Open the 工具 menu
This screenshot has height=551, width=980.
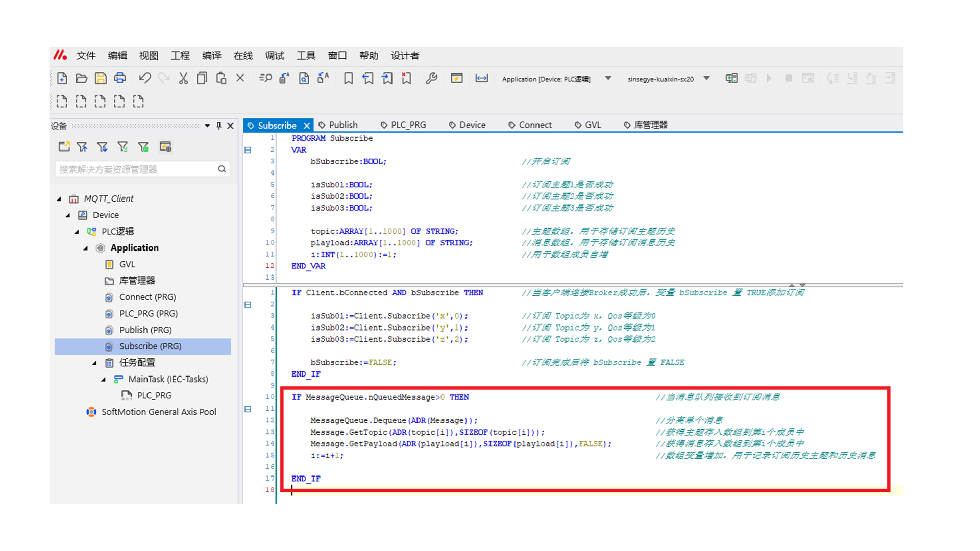click(306, 56)
